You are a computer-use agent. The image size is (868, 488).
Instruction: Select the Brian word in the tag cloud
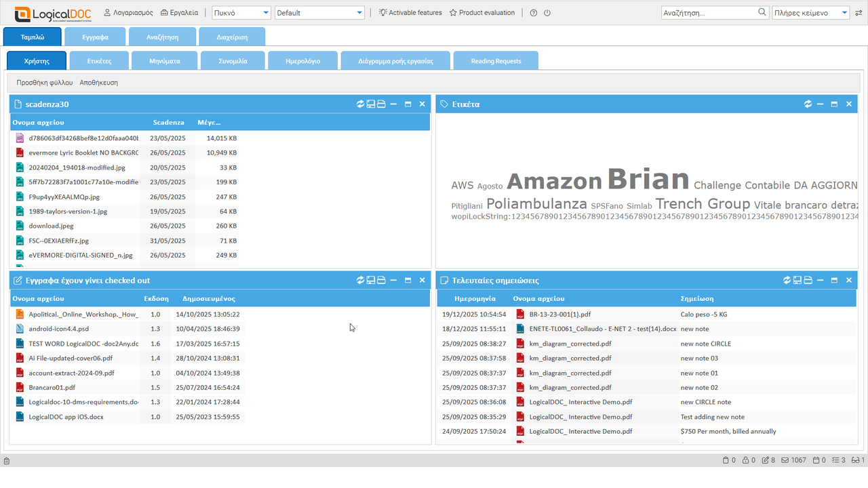[648, 180]
